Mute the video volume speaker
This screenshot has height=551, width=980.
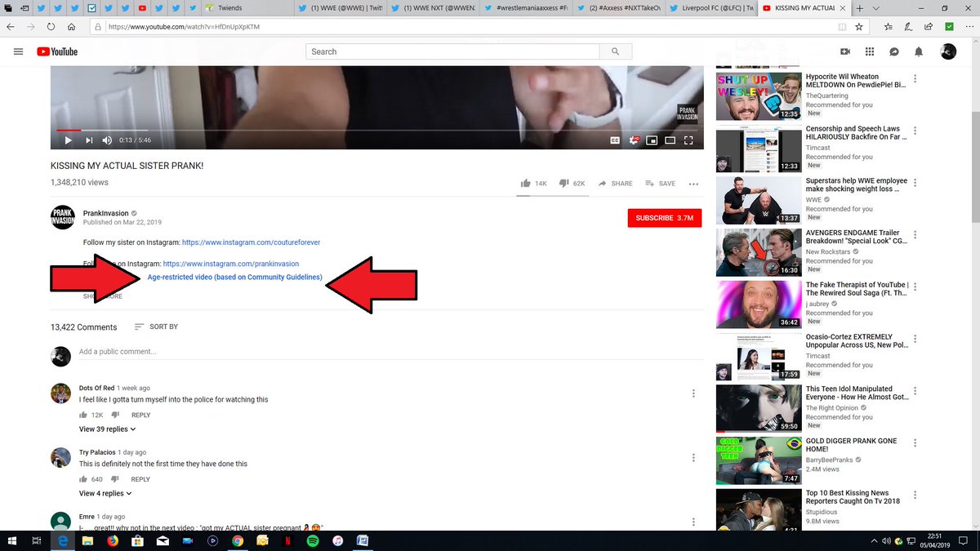point(109,140)
